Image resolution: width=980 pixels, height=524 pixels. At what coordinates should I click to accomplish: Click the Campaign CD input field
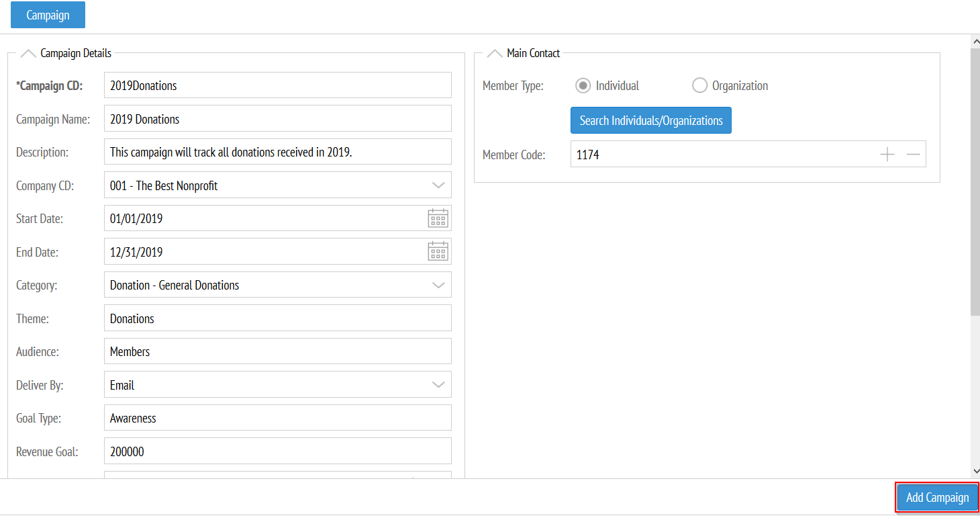(278, 85)
